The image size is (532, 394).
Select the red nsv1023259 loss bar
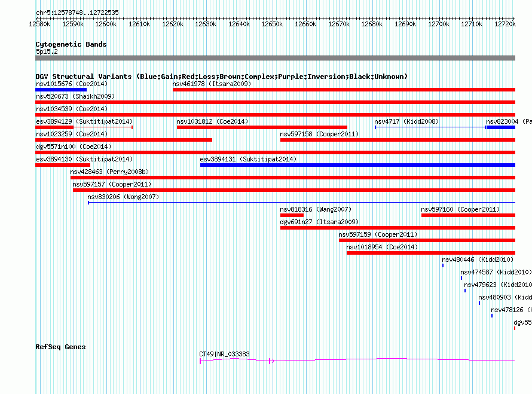point(124,140)
